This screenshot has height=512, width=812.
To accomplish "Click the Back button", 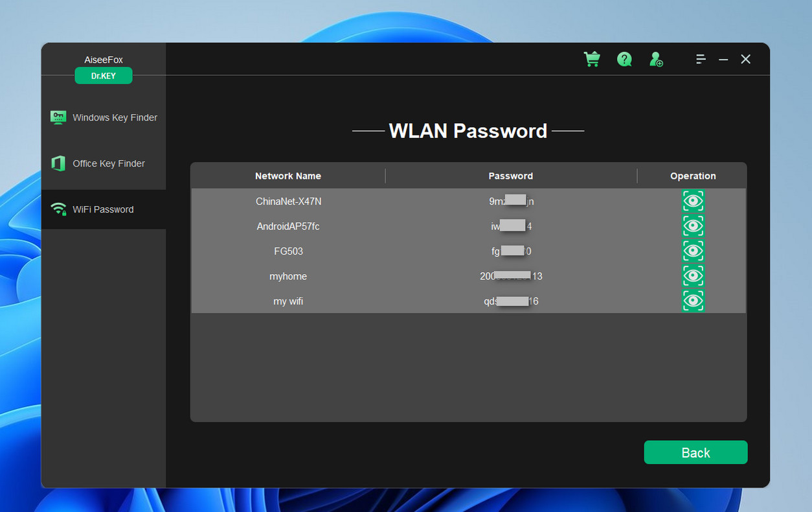I will click(695, 452).
